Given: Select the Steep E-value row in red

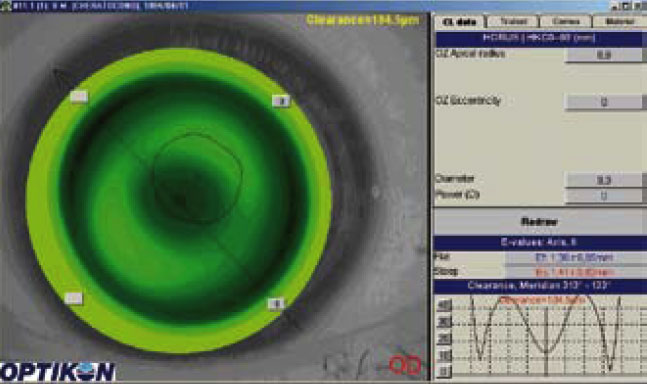Looking at the screenshot, I should coord(540,272).
